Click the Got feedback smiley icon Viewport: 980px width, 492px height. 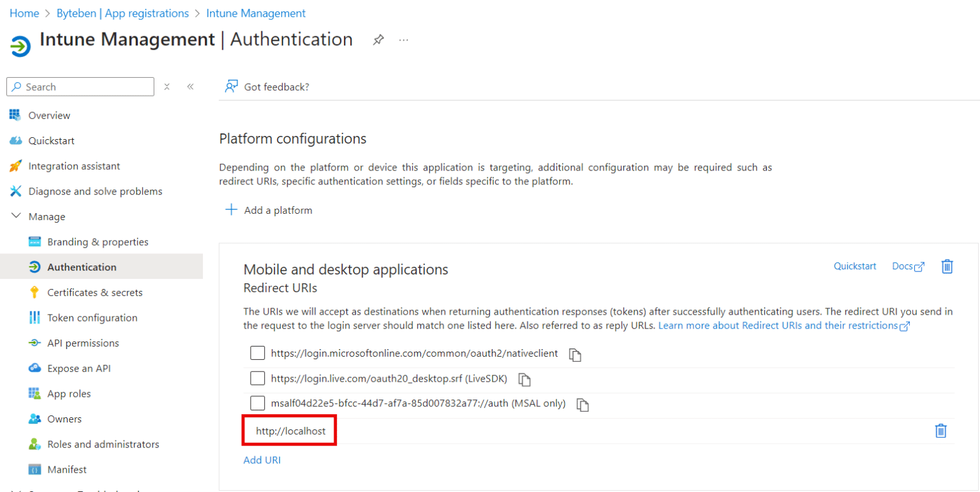pyautogui.click(x=230, y=86)
